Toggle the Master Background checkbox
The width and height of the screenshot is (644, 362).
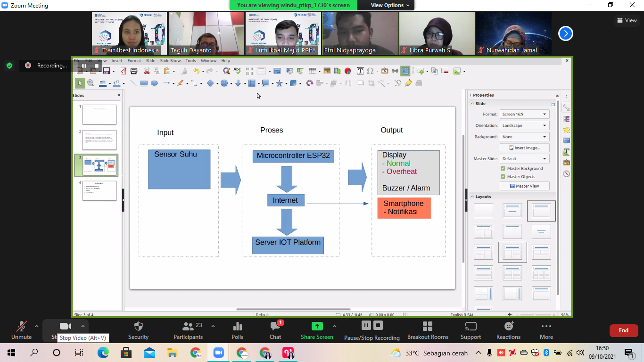503,168
